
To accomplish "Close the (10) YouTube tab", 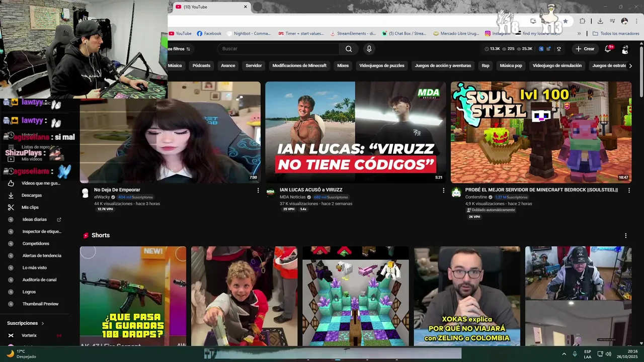I will coord(246,7).
